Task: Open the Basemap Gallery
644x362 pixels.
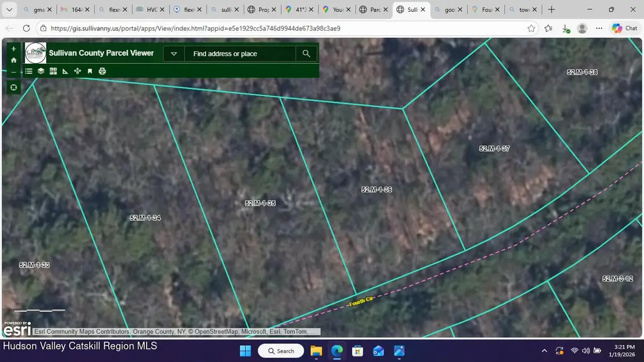Action: tap(53, 71)
